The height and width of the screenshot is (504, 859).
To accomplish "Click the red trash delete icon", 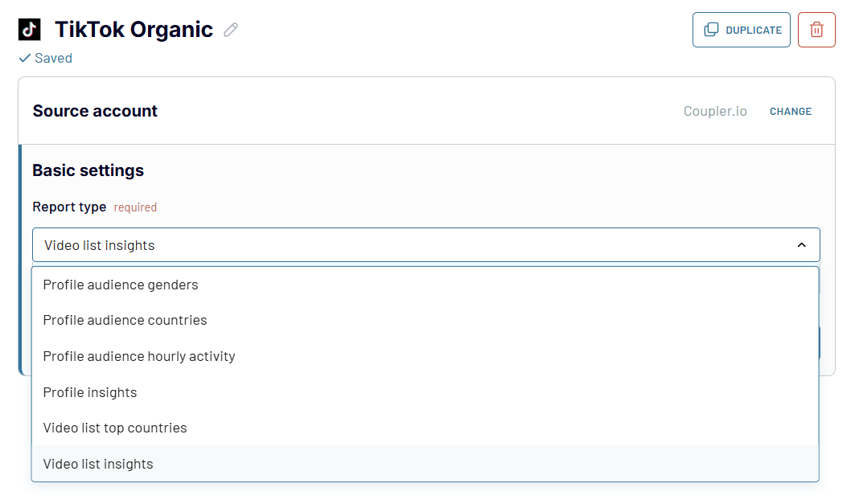I will pyautogui.click(x=816, y=30).
